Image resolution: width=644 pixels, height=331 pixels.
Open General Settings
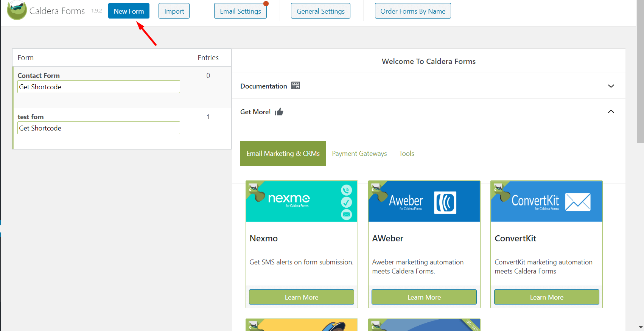coord(320,11)
